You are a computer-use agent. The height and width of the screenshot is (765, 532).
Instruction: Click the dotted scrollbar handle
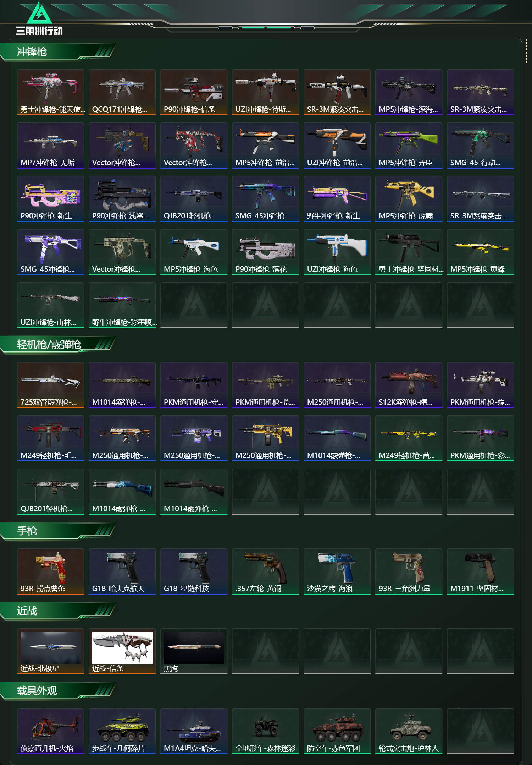click(526, 52)
